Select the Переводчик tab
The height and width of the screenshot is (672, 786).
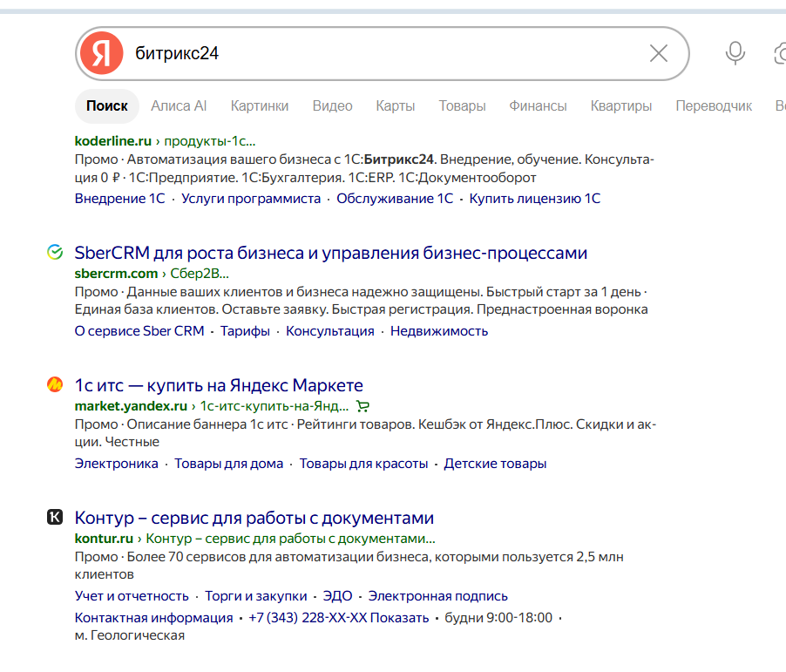click(714, 105)
